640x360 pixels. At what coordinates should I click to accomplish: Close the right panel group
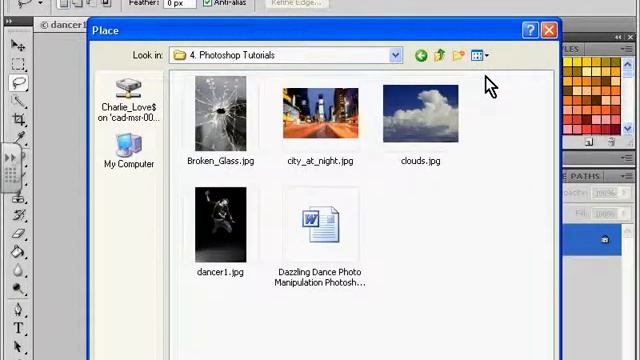tap(631, 37)
